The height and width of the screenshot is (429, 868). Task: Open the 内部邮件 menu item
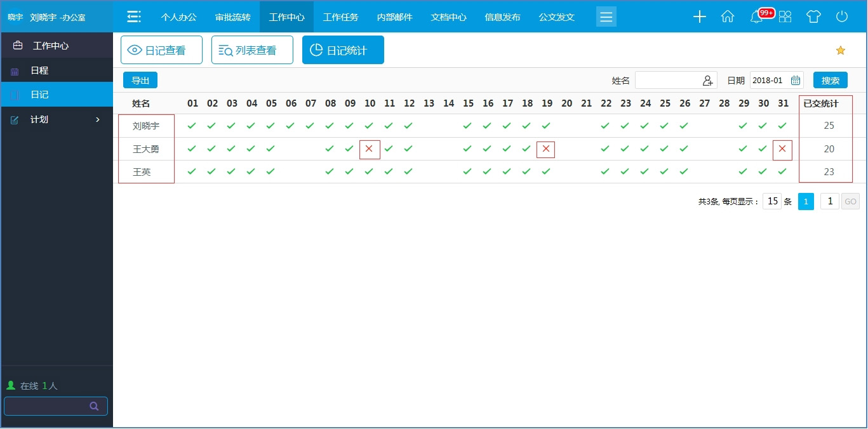point(394,17)
